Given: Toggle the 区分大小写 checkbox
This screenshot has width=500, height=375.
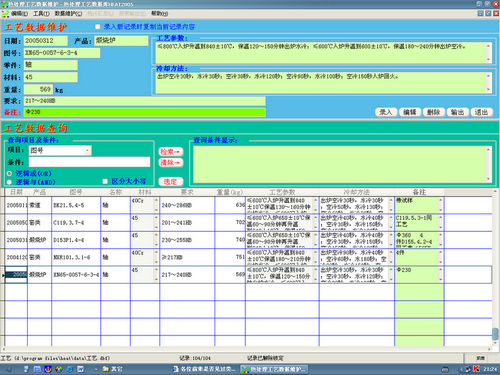Looking at the screenshot, I should (105, 181).
